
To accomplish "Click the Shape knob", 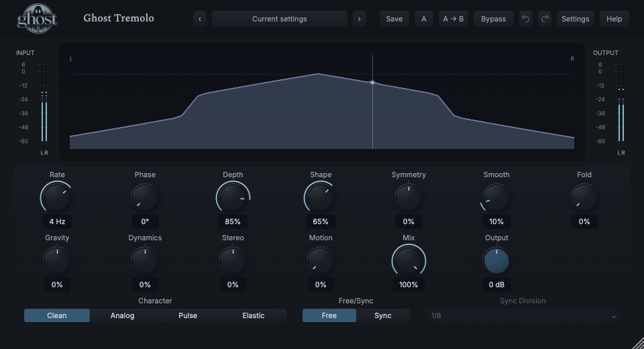I will point(321,198).
